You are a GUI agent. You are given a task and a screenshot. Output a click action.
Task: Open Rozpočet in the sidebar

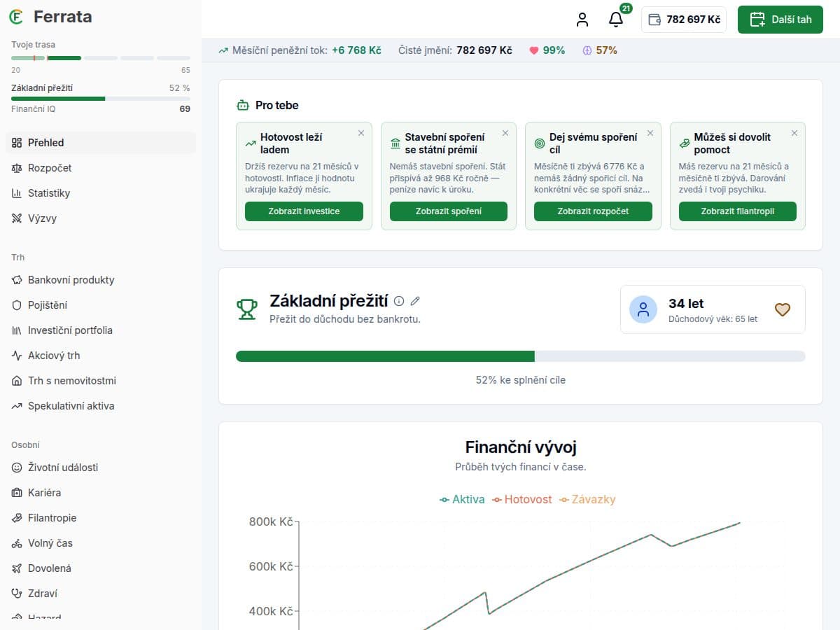[101, 168]
